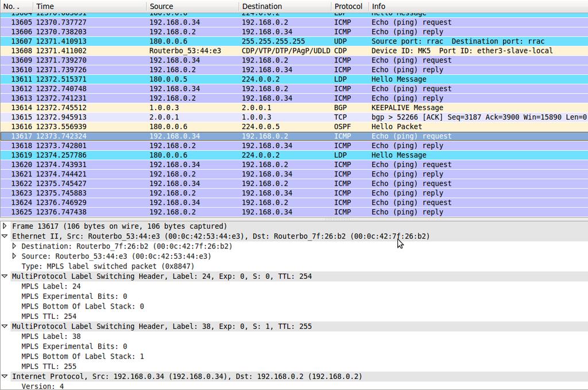Select packet 13614 BGP KEEPALIVE Message
The width and height of the screenshot is (588, 390).
pyautogui.click(x=294, y=107)
